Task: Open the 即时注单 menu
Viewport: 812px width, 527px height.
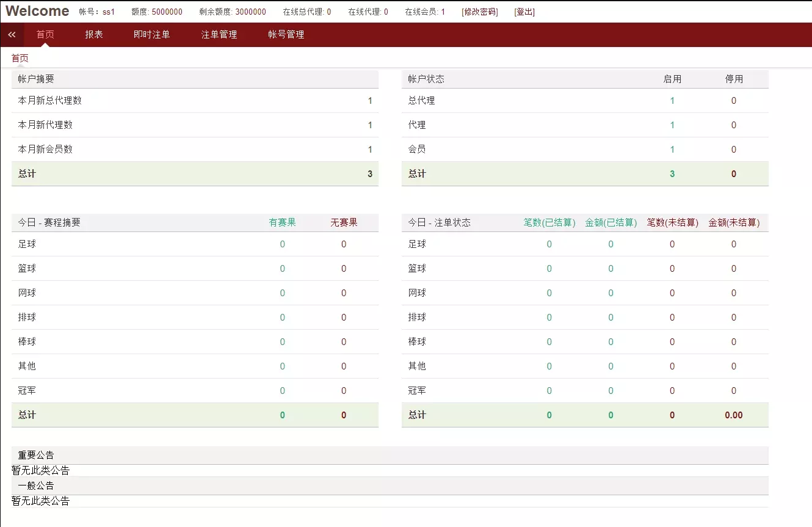Action: click(x=151, y=35)
